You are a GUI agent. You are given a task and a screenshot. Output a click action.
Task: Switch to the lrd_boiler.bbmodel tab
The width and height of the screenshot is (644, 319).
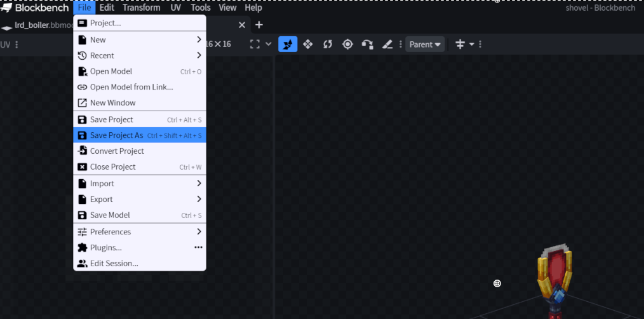coord(38,25)
